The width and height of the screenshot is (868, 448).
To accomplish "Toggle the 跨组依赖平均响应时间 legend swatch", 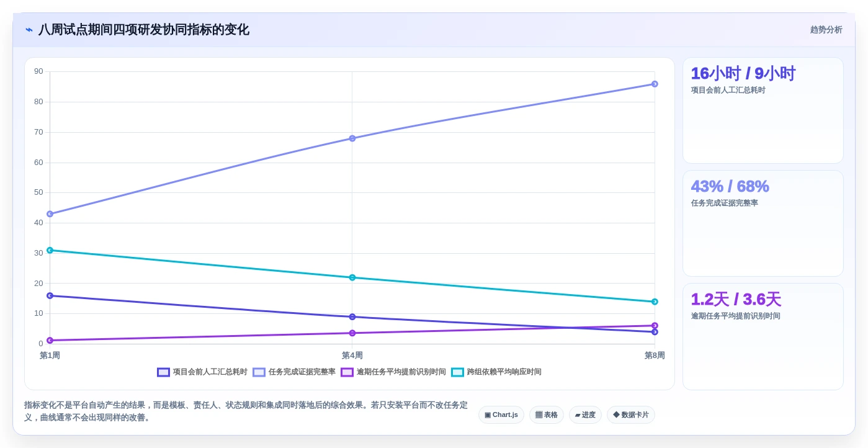I will pos(457,372).
